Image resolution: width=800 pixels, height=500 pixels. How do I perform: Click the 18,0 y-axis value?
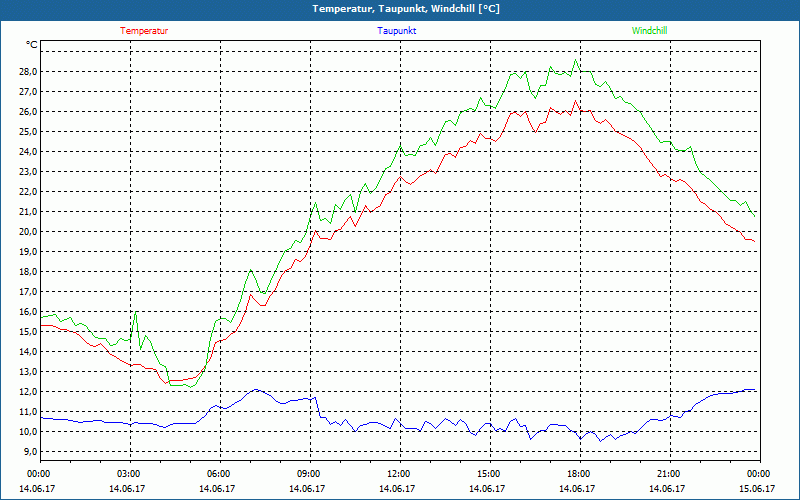coord(29,272)
